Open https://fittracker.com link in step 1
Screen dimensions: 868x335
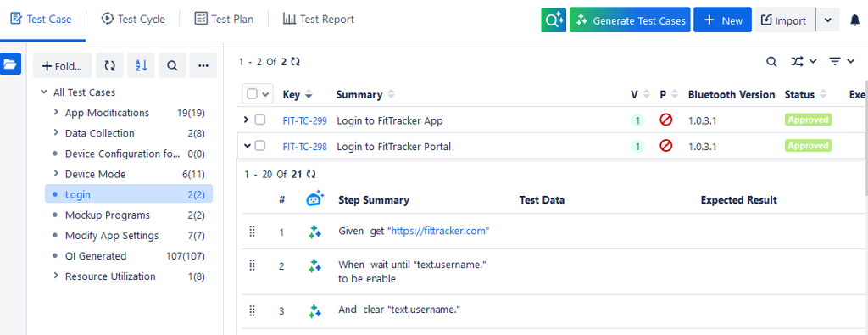438,232
